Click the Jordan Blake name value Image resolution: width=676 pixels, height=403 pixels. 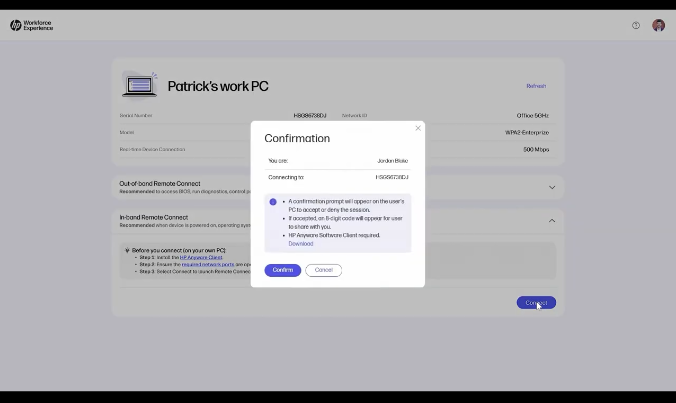[392, 161]
